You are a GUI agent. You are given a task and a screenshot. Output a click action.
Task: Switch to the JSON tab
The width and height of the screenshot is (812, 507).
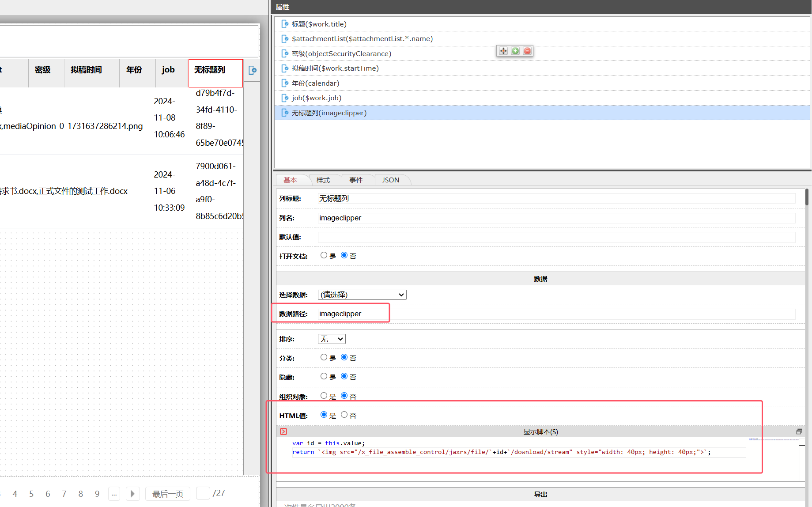pos(390,180)
